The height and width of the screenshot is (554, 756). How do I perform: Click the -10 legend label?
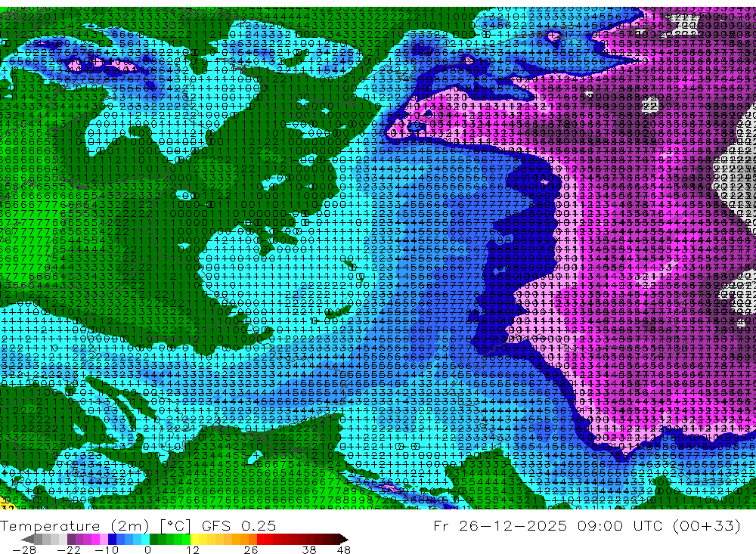[x=106, y=549]
